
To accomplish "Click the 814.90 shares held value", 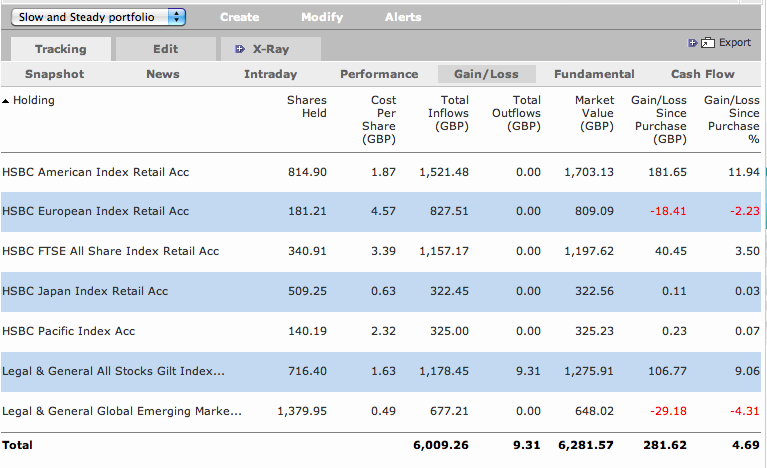I will click(307, 172).
